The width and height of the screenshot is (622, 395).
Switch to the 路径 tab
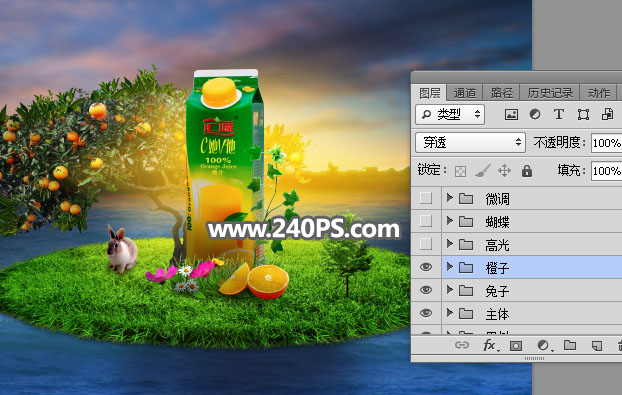coord(501,93)
